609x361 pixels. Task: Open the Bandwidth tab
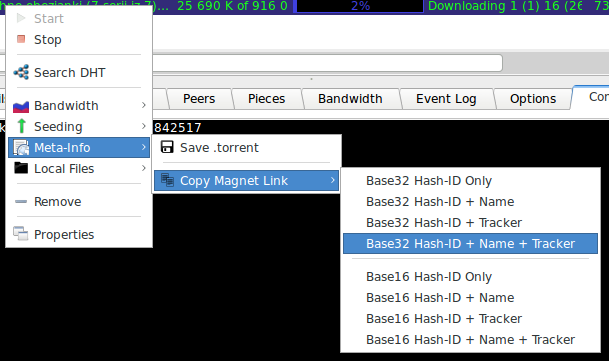pos(350,99)
